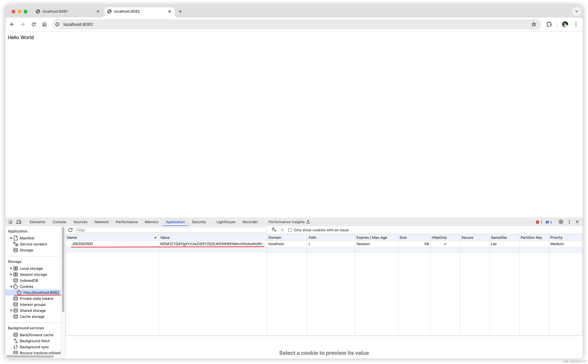The height and width of the screenshot is (364, 588).
Task: Expand the Local storage tree item
Action: pos(11,268)
